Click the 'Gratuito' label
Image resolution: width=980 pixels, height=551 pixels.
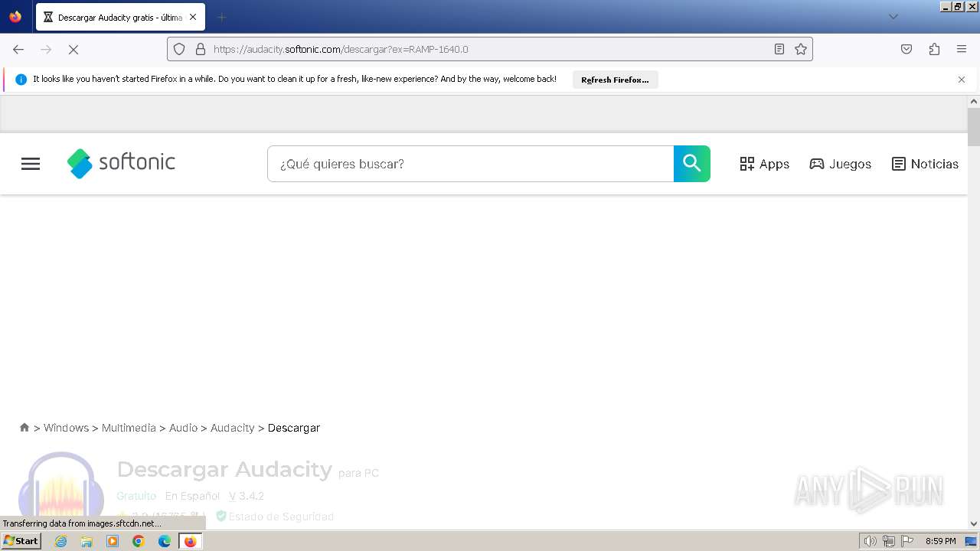coord(136,496)
